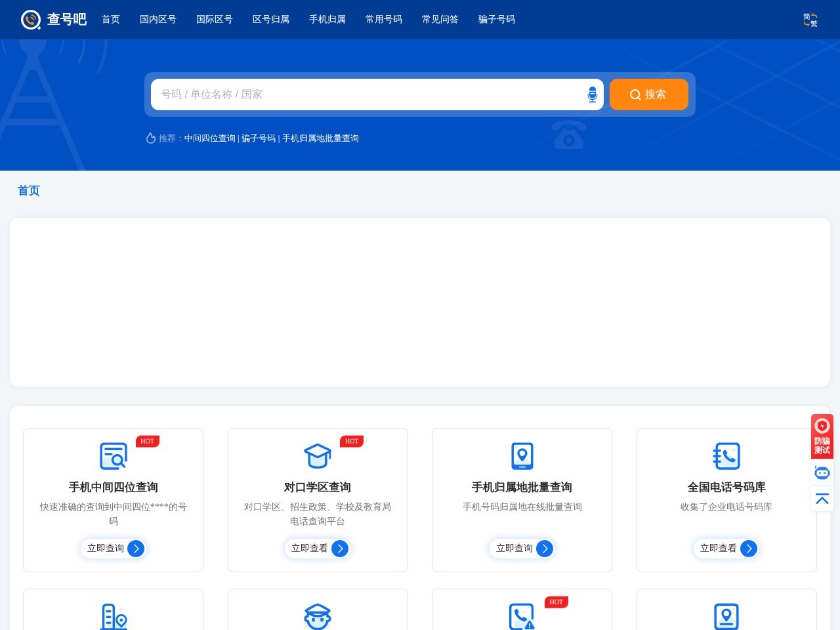Click 手机中间四位查询 document search icon

pos(114,456)
